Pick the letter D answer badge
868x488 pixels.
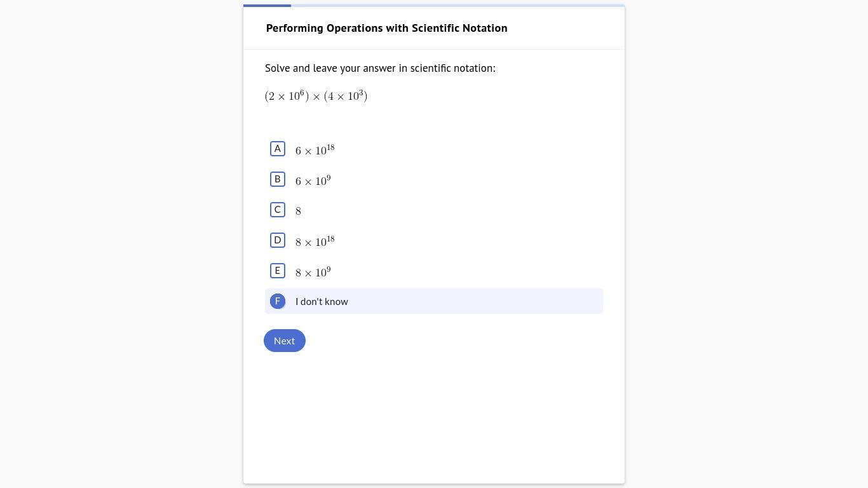coord(278,240)
